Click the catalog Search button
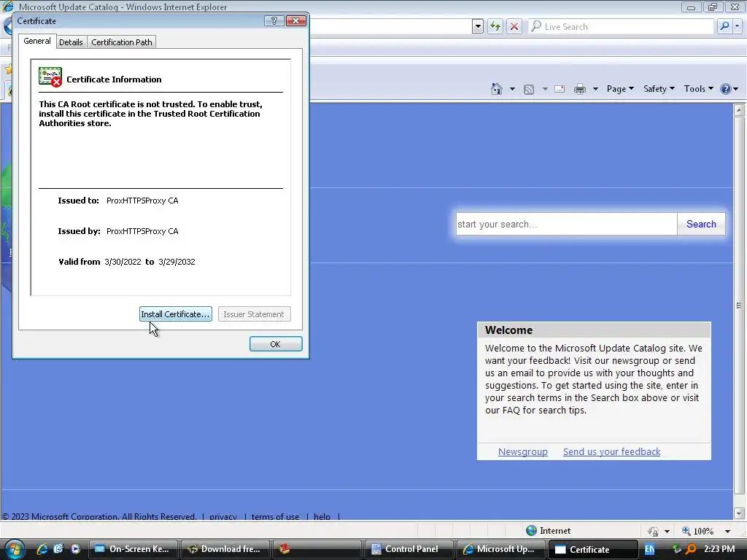Viewport: 747px width, 560px height. pos(701,224)
